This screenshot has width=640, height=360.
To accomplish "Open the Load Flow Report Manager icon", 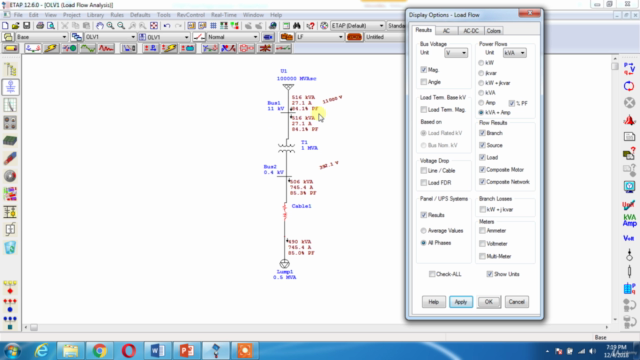I will tap(629, 137).
